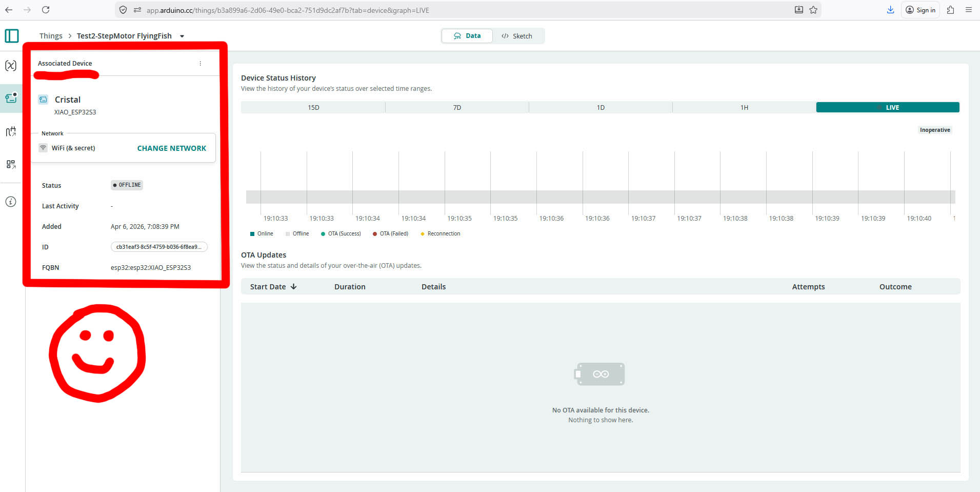
Task: Select the 7D time range
Action: click(457, 107)
